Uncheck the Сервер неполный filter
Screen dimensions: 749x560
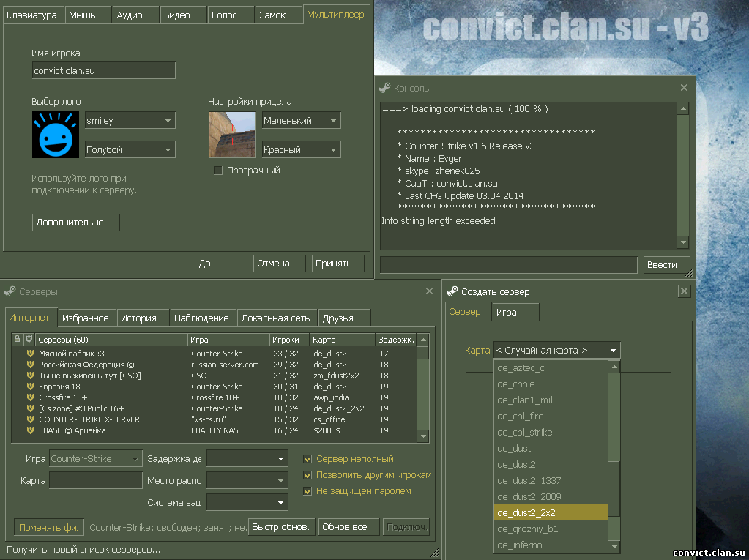(308, 459)
